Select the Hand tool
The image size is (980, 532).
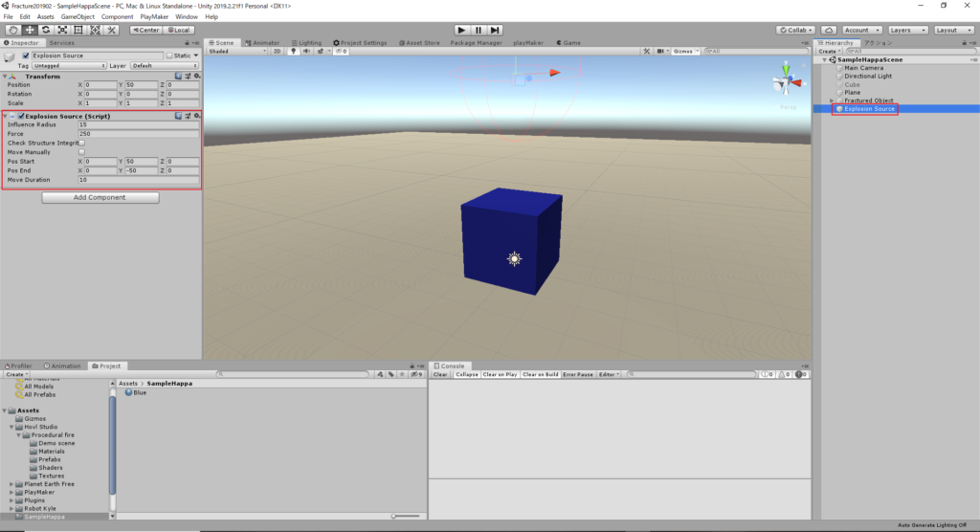click(12, 30)
